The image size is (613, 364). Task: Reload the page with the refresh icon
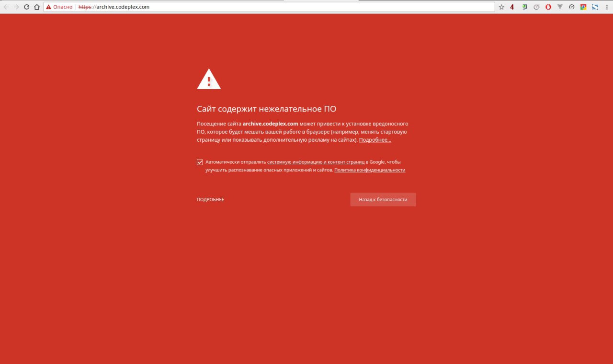pos(26,7)
